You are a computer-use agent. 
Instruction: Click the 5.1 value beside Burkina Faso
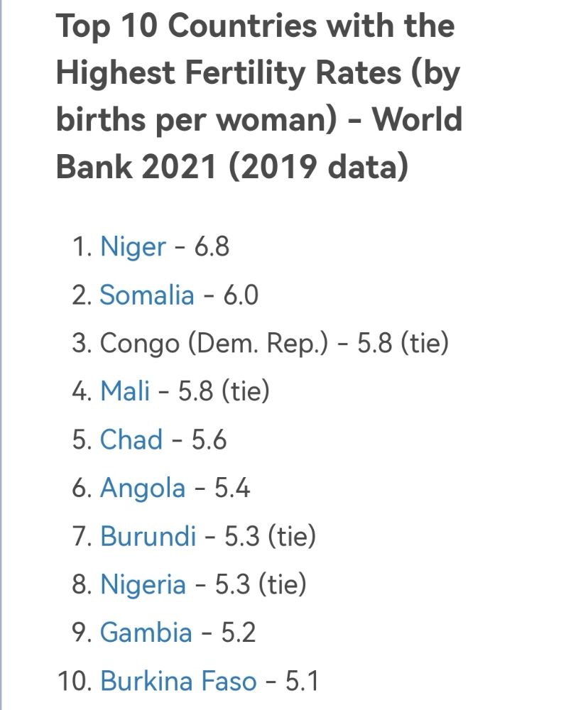(302, 681)
